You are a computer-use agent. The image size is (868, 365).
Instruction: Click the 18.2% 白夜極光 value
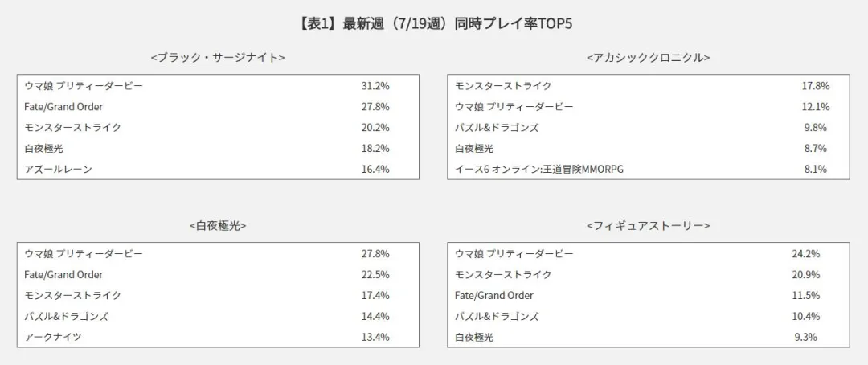click(x=375, y=149)
